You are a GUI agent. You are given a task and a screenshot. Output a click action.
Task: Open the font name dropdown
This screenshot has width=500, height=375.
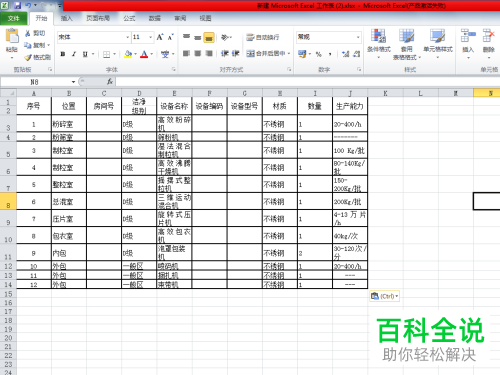click(127, 37)
